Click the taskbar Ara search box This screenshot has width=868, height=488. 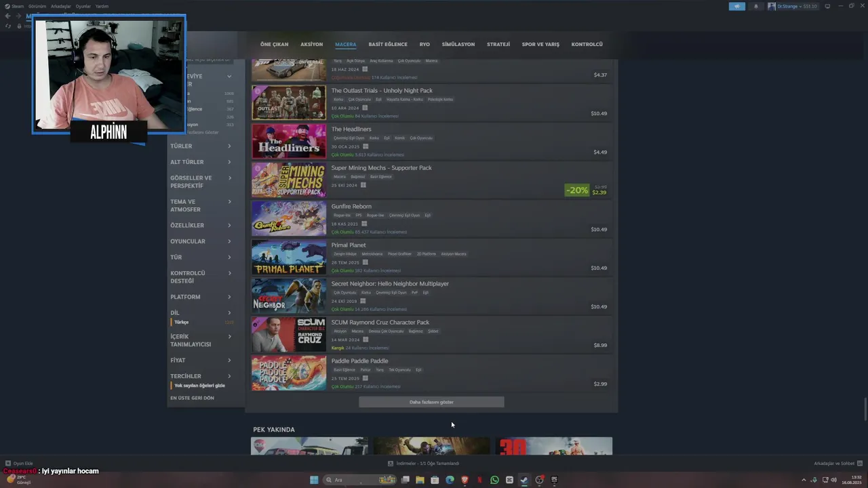point(359,480)
